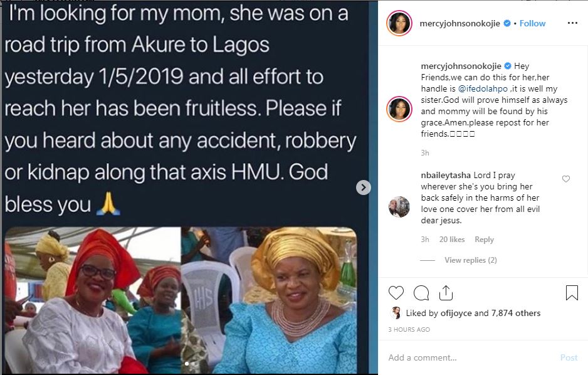Select the second carousel dot indicator
This screenshot has height=375, width=588.
(x=192, y=363)
